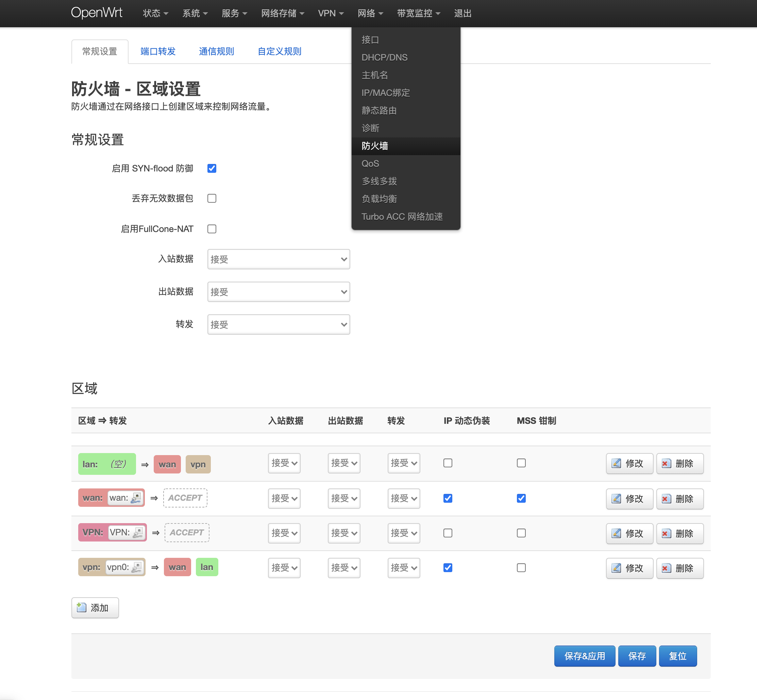Switch to 通信规则 tab

[216, 51]
